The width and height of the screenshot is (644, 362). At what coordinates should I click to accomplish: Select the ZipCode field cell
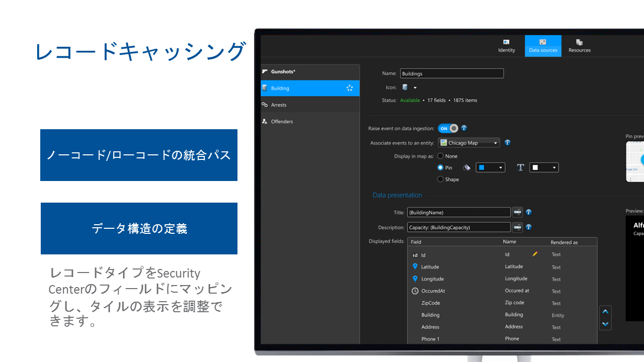pos(431,303)
